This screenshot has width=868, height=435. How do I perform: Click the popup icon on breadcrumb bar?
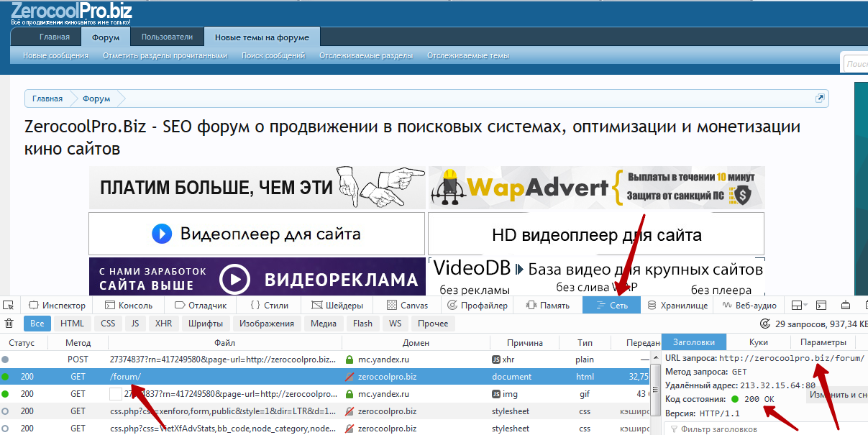point(820,98)
